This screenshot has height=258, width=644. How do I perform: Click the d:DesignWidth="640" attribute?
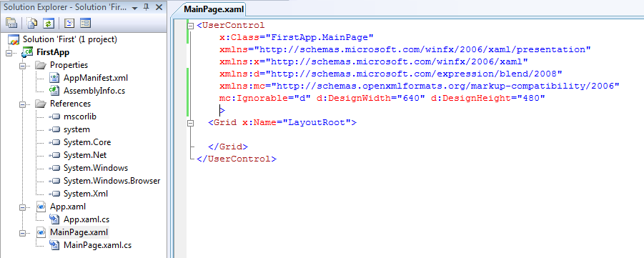click(370, 98)
